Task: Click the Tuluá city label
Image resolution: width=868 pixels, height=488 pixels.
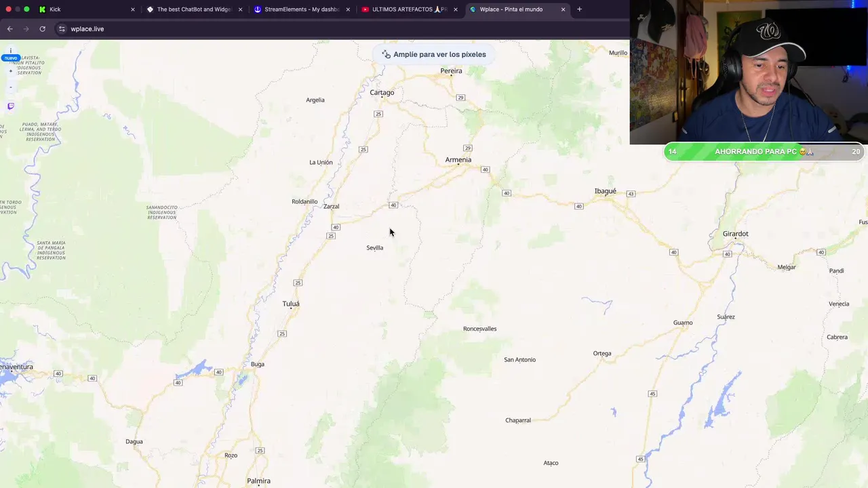Action: click(291, 304)
